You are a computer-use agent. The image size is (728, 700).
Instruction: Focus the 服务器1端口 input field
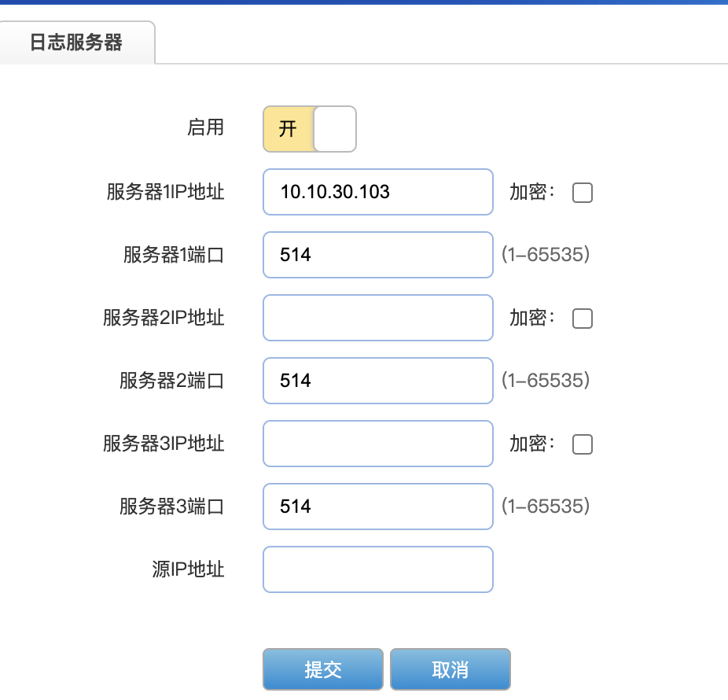point(377,255)
